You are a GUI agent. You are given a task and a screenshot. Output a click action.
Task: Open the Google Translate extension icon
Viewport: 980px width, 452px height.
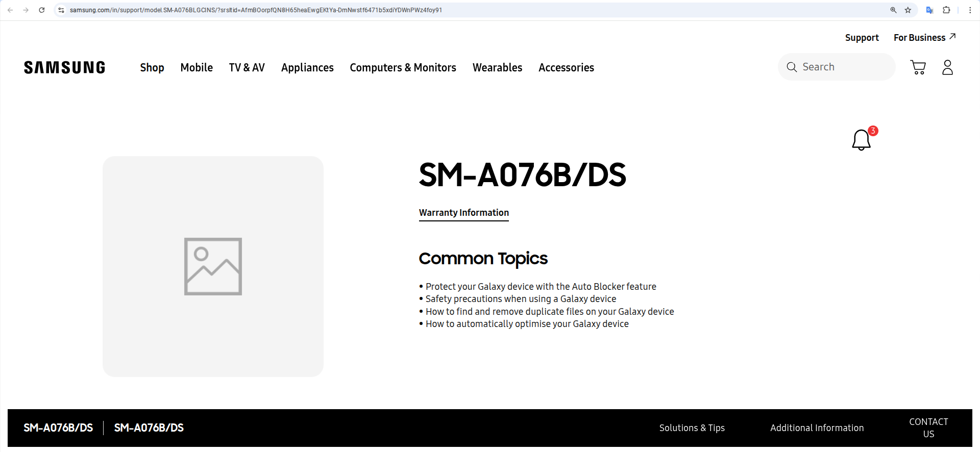[929, 10]
